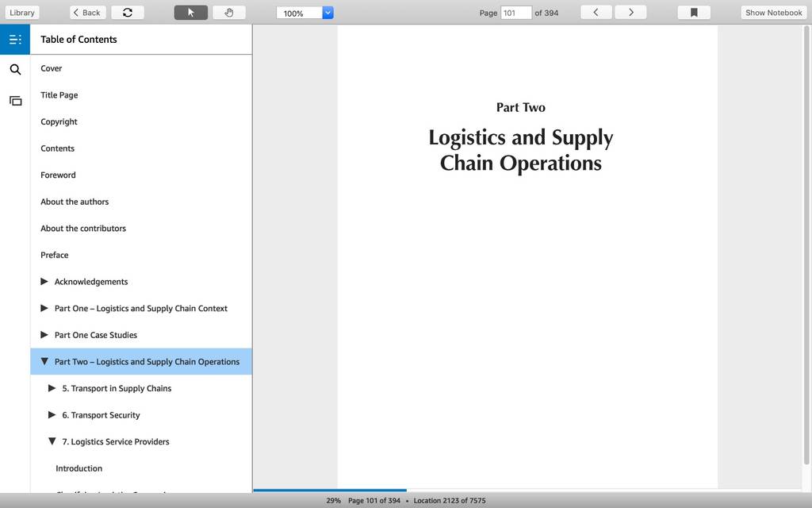The width and height of the screenshot is (812, 508).
Task: Go to next page arrow
Action: 630,13
